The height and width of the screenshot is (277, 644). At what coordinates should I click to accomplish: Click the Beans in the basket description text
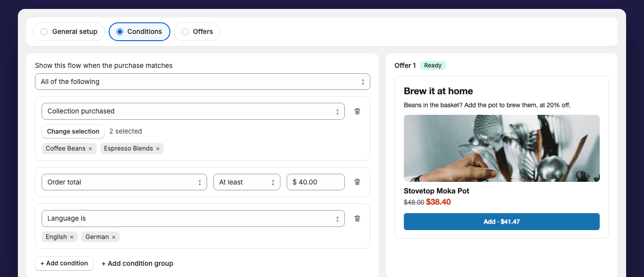[x=487, y=105]
